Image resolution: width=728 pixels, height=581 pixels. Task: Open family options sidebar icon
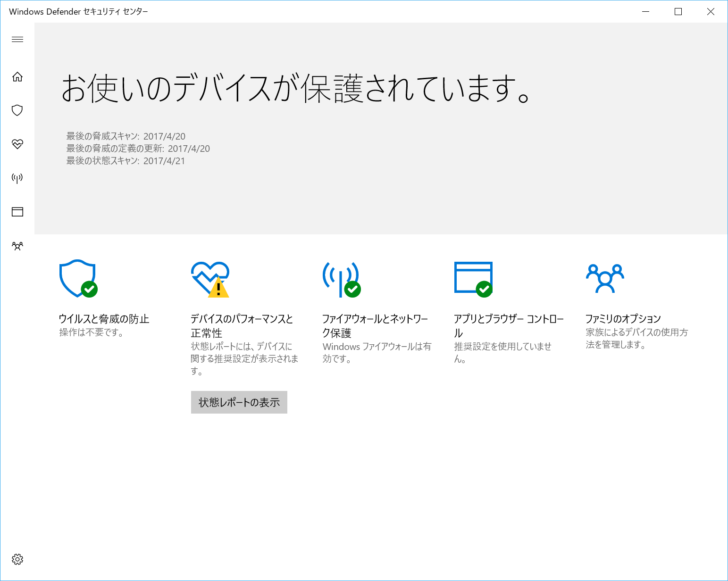click(17, 246)
